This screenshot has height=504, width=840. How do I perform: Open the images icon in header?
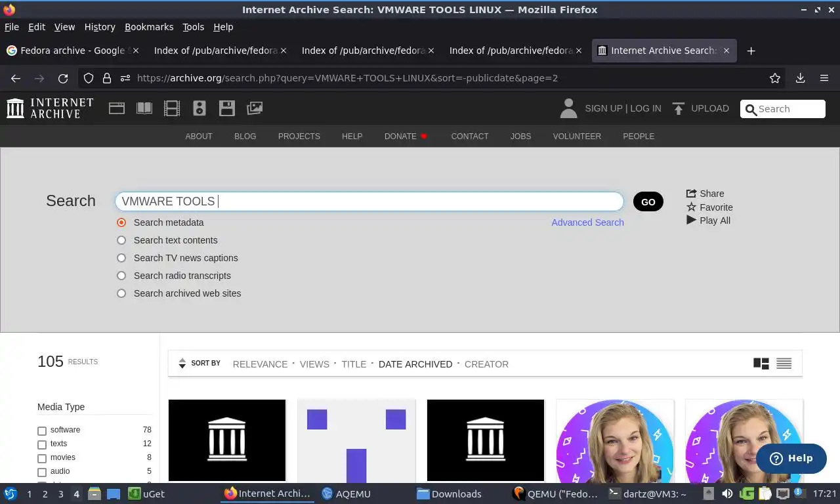[x=255, y=108]
